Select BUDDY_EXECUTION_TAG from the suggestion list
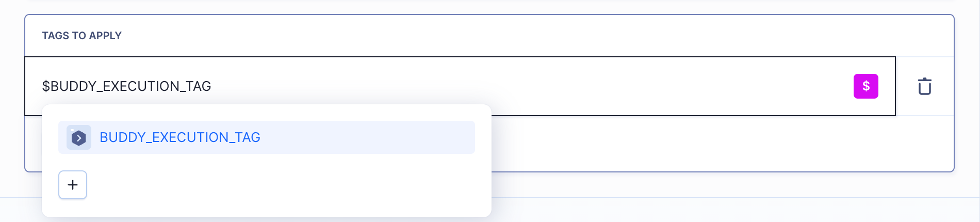Image resolution: width=980 pixels, height=222 pixels. coord(267,137)
